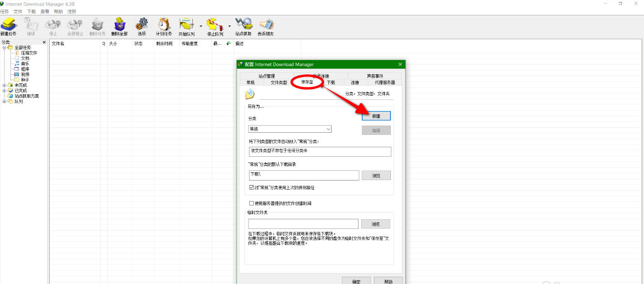Switch to the 声音事件 tab
644x284 pixels.
coord(375,76)
